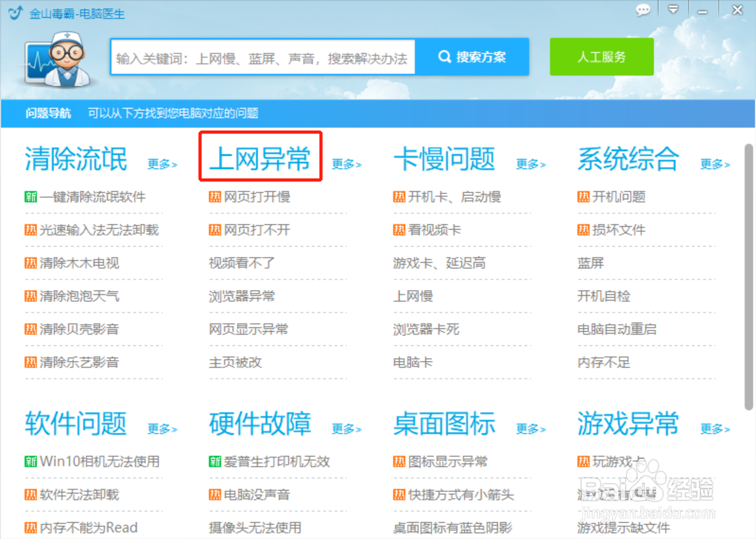Pick 浏览器卡死 item
The height and width of the screenshot is (539, 756).
(427, 329)
